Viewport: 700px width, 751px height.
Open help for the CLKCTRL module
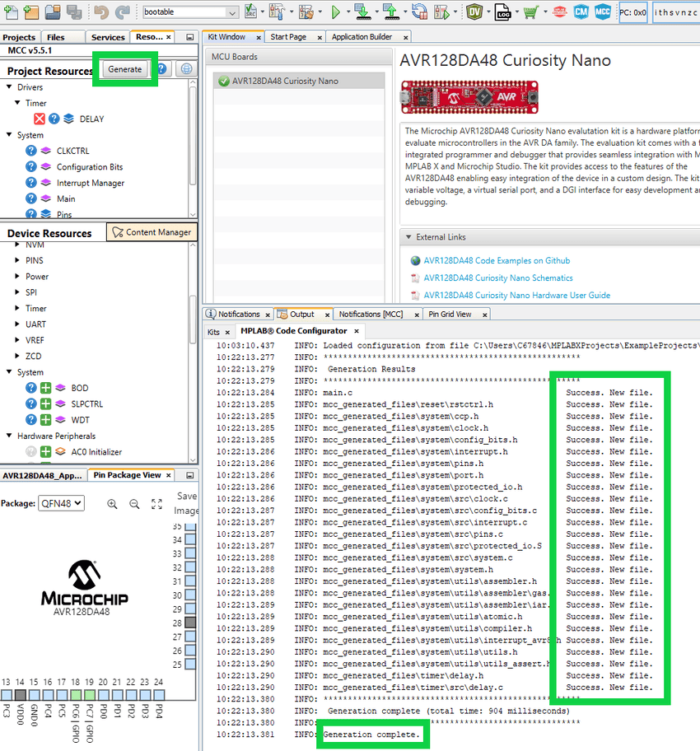point(31,152)
